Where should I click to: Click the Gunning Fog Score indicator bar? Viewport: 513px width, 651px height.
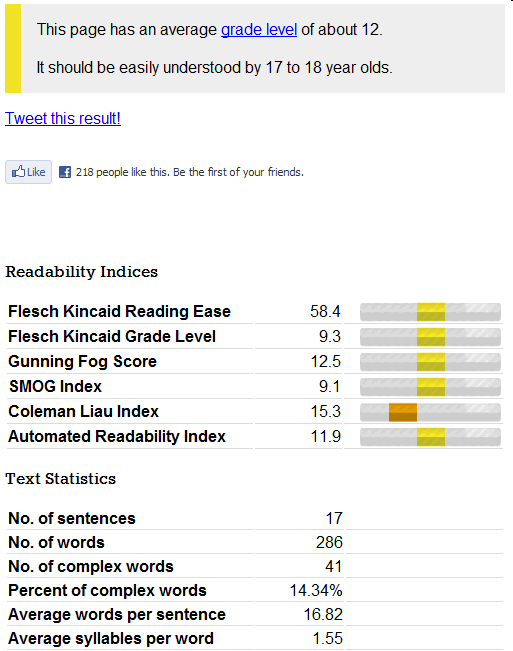(x=430, y=362)
